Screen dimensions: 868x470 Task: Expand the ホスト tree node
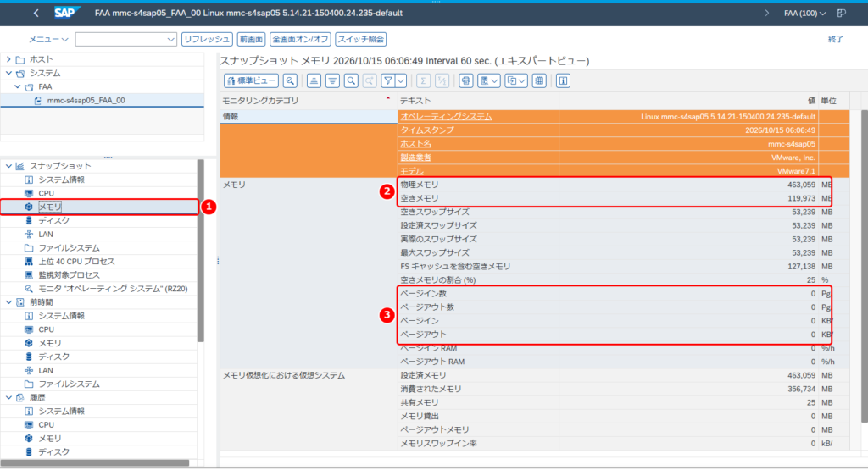8,59
